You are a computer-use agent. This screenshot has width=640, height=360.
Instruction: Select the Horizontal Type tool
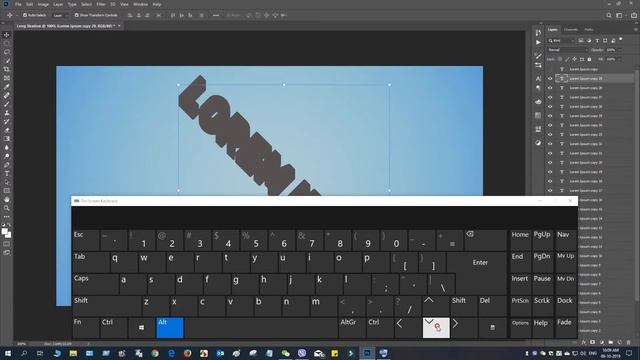(7, 173)
